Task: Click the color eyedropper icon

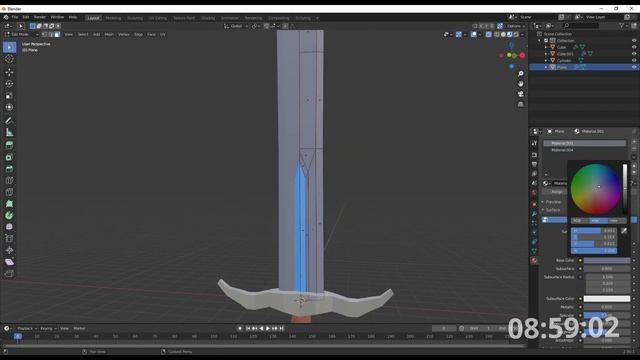Action: pos(624,231)
